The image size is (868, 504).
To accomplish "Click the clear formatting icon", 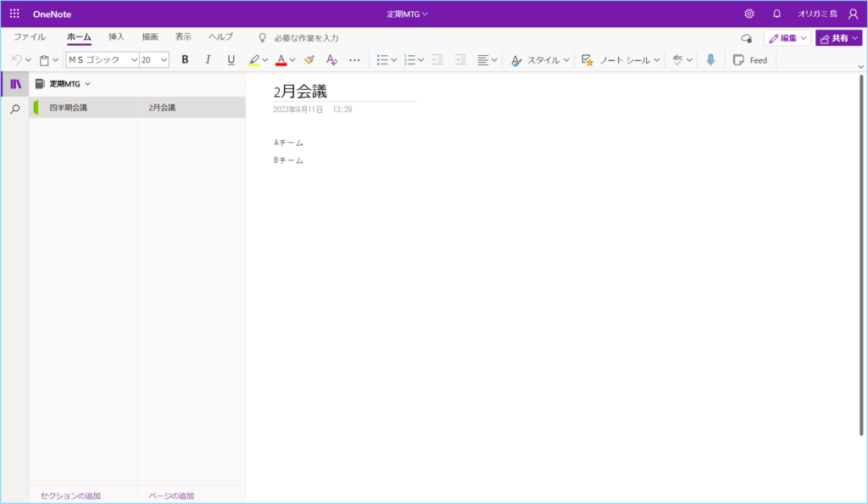I will point(331,60).
